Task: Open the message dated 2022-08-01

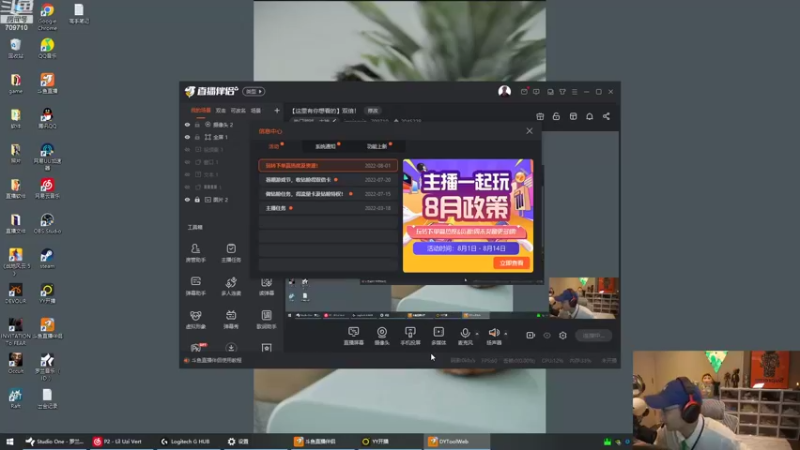Action: click(x=328, y=166)
